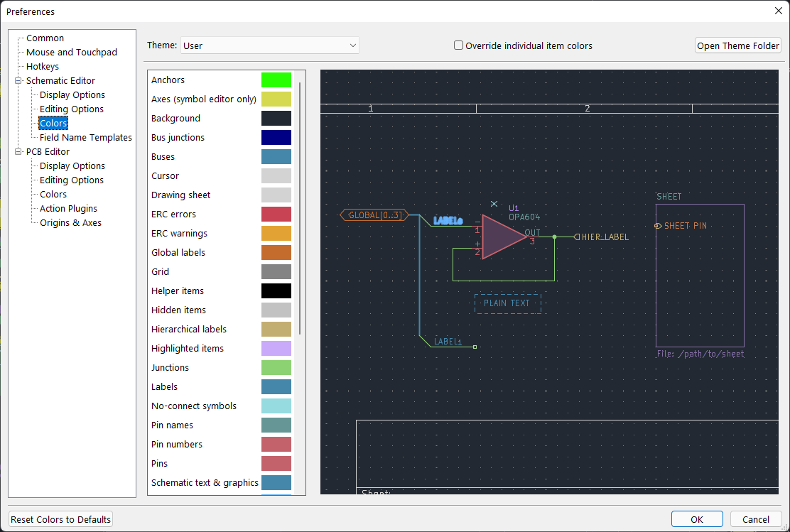
Task: Click the Drawing sheet color swatch
Action: (276, 195)
